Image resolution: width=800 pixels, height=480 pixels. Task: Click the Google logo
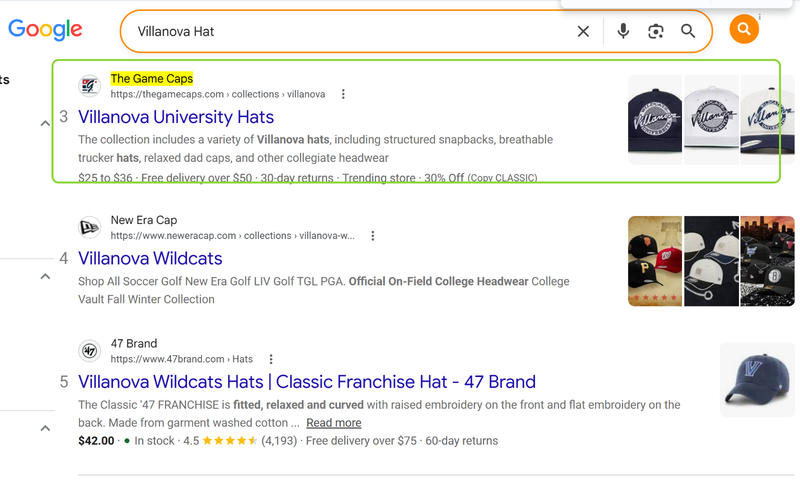tap(45, 30)
